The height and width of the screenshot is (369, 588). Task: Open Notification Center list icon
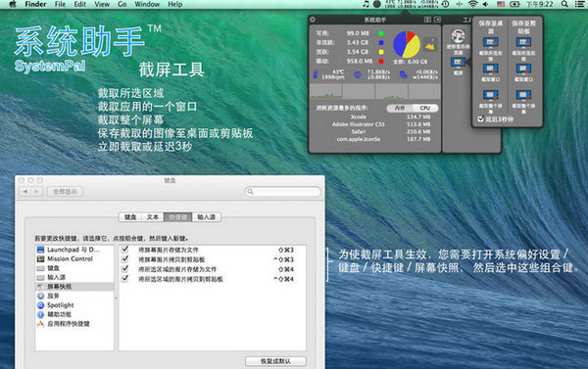point(579,4)
